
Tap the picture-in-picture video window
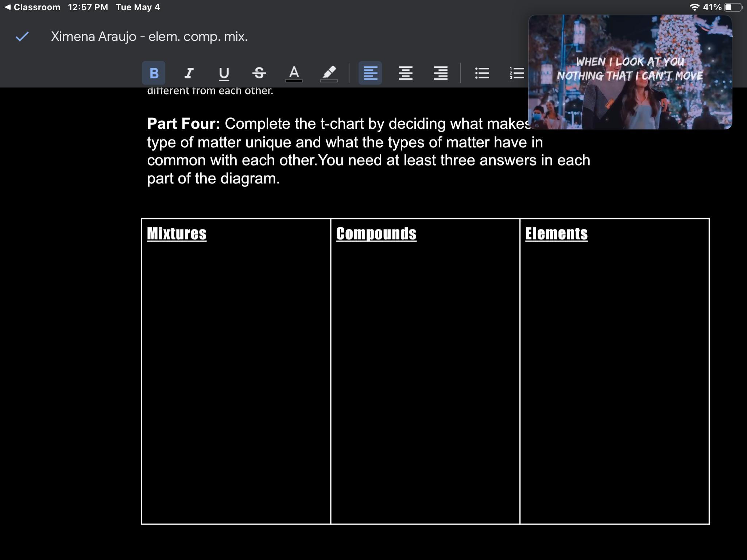[630, 72]
